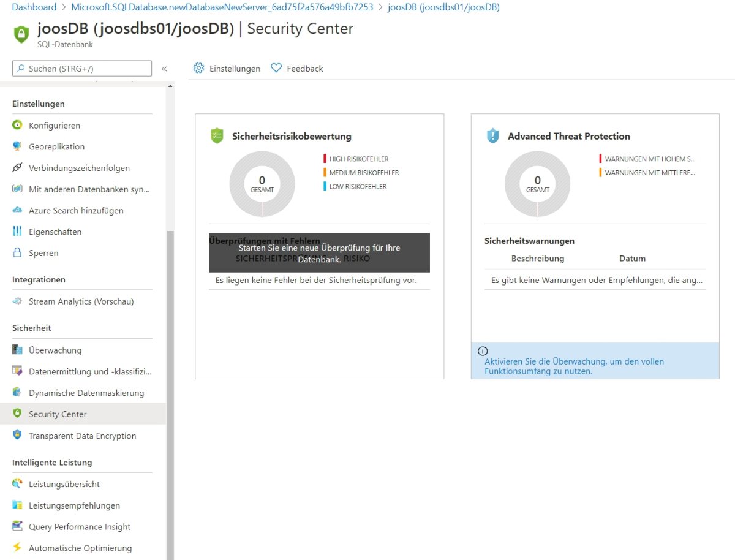Click the joosDB breadcrumb link
Screen dimensions: 735x560
pos(443,7)
